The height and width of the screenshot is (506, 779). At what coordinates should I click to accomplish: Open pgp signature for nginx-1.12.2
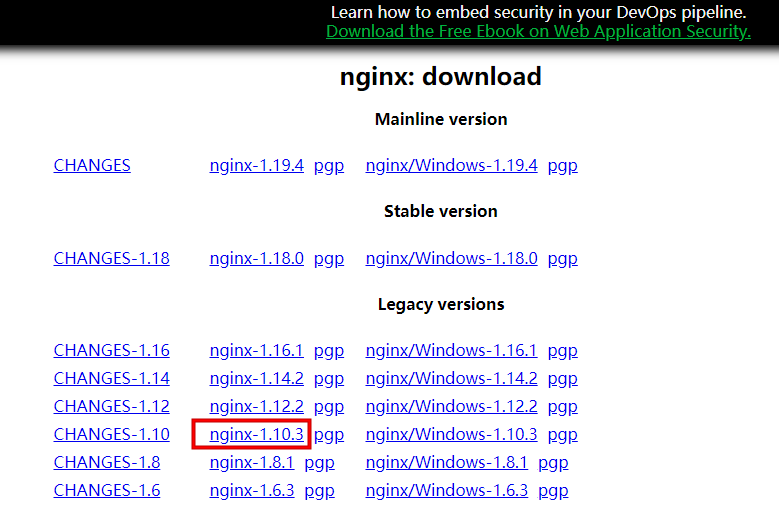[329, 408]
